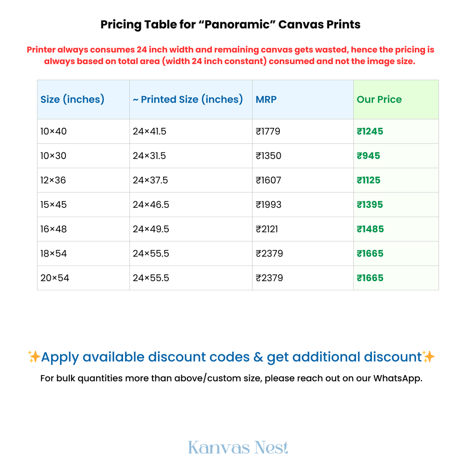476x476 pixels.
Task: Click the "reach out on our WhatsApp" line
Action: click(x=231, y=378)
